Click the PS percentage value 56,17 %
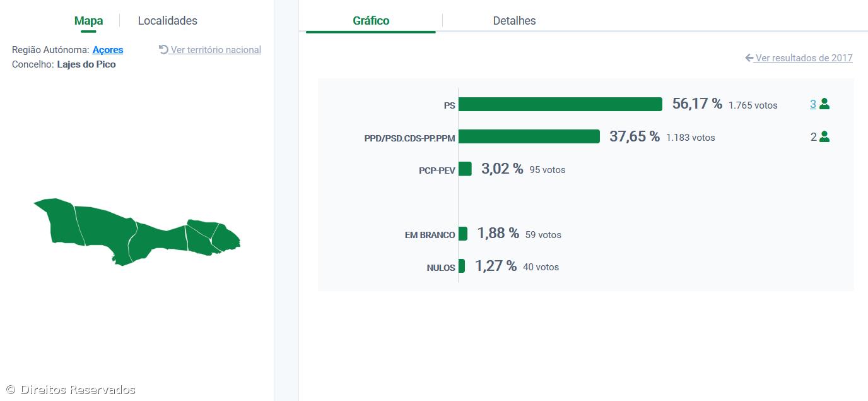Screen dimensions: 868x401 [697, 104]
